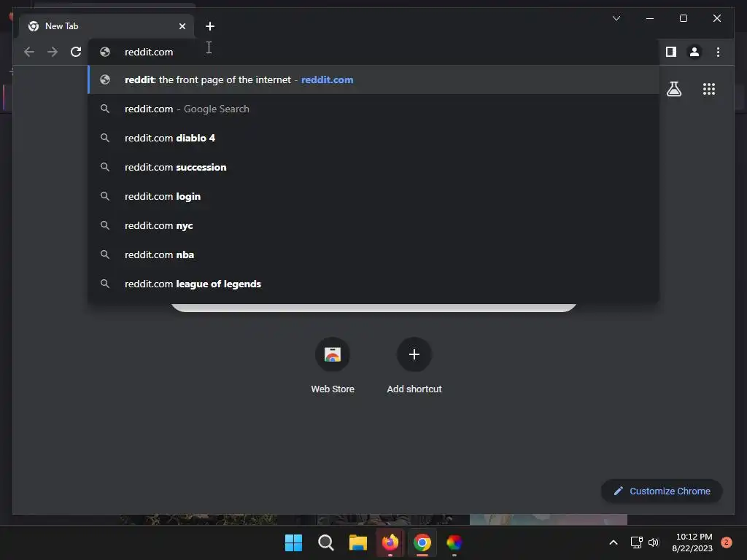The width and height of the screenshot is (747, 560).
Task: Switch to Firefox in taskbar
Action: 390,542
